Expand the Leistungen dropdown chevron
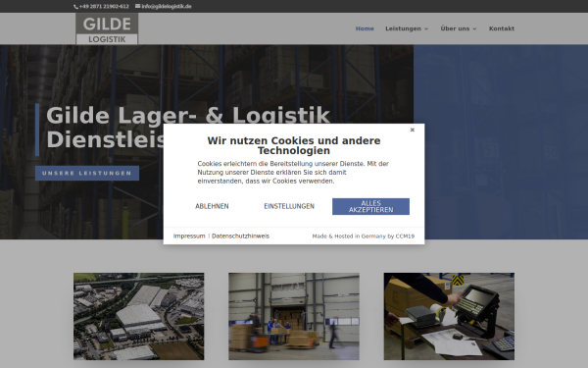 [x=426, y=28]
